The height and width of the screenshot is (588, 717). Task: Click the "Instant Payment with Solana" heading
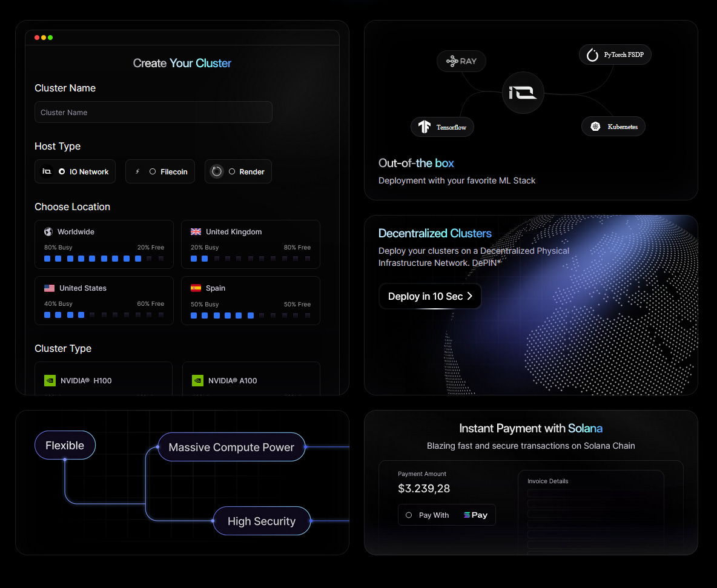click(x=531, y=428)
